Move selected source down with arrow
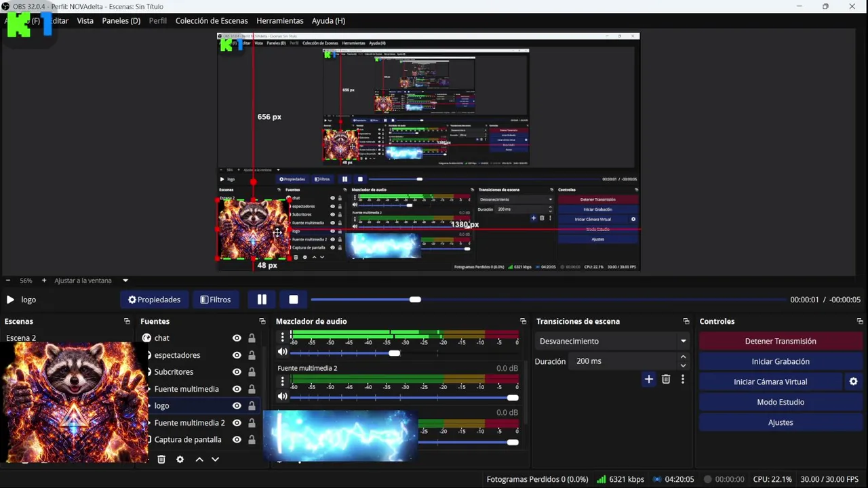868x488 pixels. pyautogui.click(x=215, y=460)
